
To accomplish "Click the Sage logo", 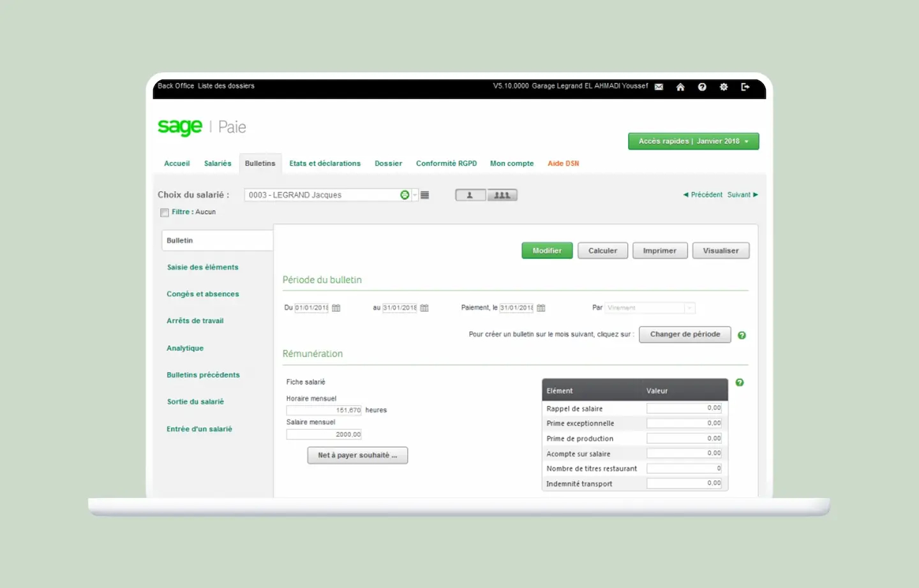I will (x=180, y=127).
